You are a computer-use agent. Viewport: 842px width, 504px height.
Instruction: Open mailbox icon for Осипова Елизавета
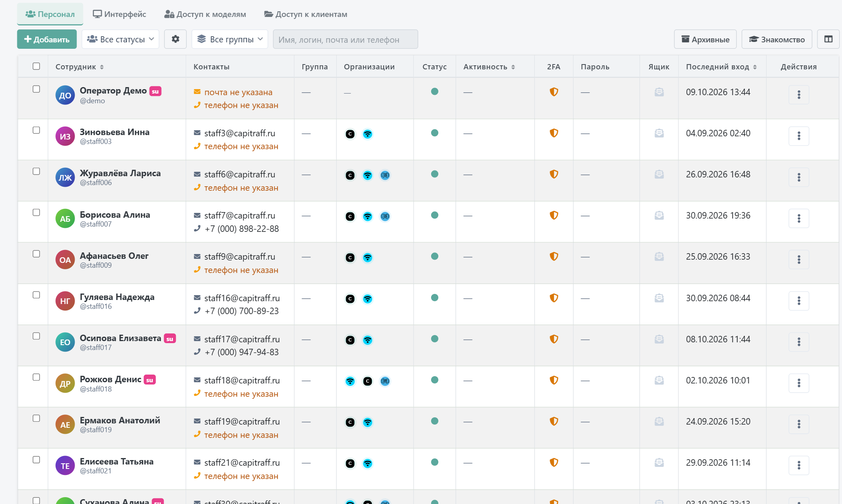point(659,339)
